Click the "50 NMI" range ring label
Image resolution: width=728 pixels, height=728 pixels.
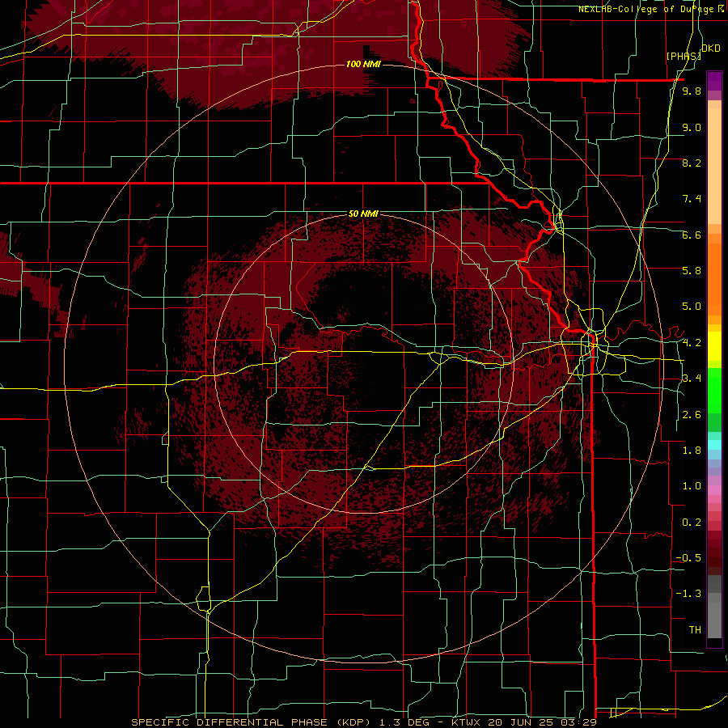(363, 214)
